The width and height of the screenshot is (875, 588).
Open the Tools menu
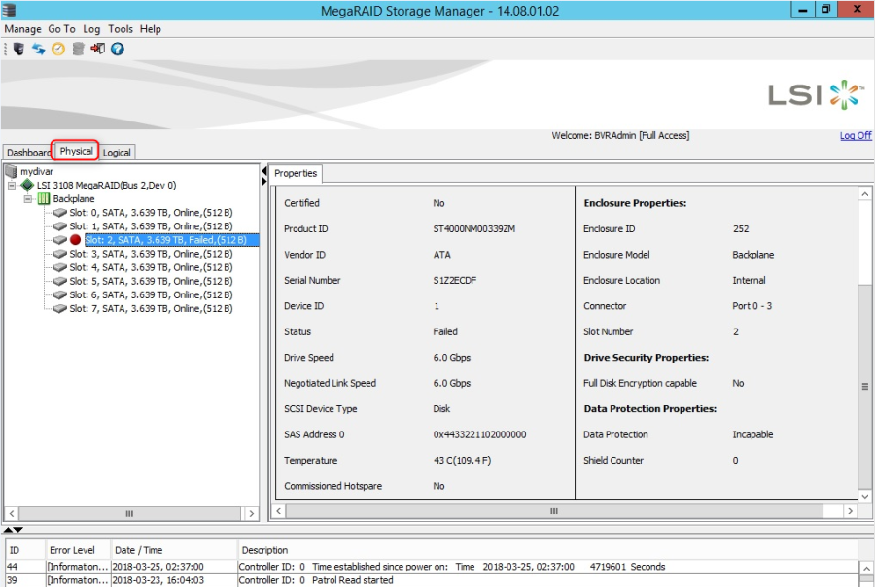point(121,29)
